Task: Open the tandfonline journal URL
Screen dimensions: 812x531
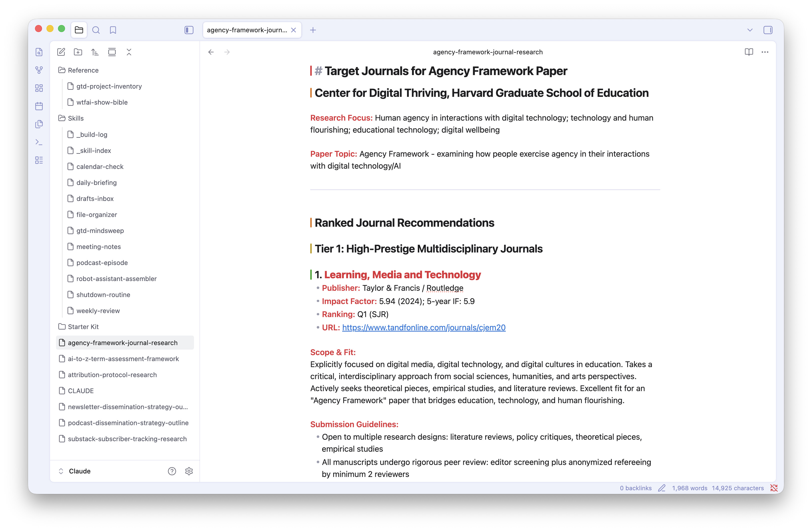Action: click(423, 328)
